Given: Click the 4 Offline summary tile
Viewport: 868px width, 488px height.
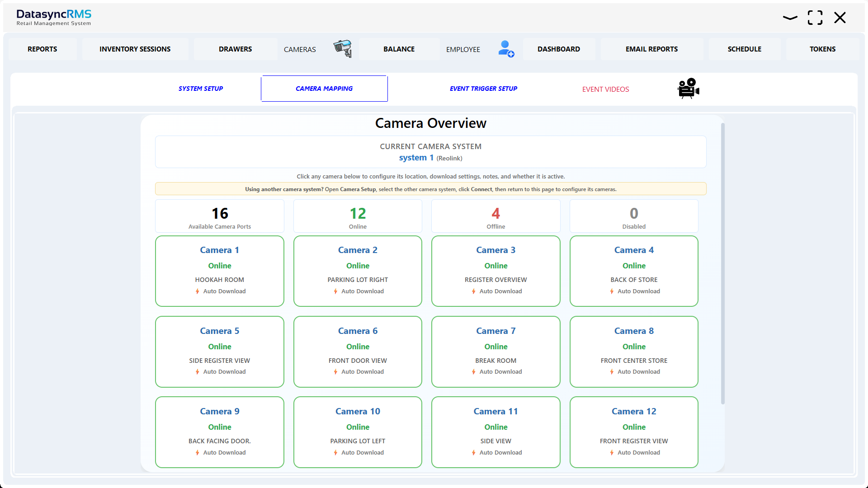Looking at the screenshot, I should tap(496, 216).
